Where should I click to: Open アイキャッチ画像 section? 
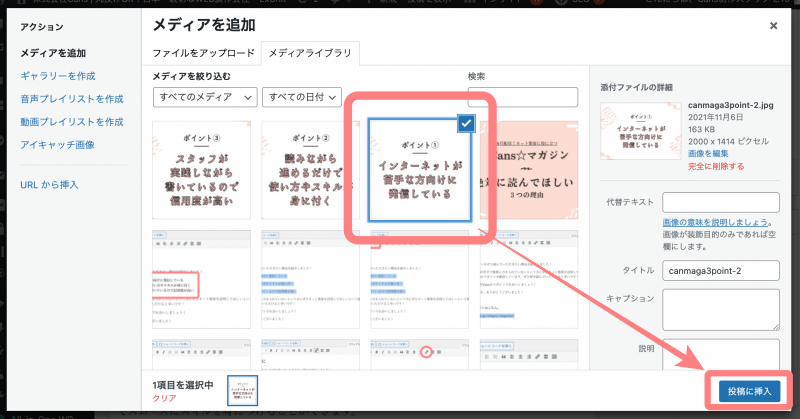(x=58, y=145)
